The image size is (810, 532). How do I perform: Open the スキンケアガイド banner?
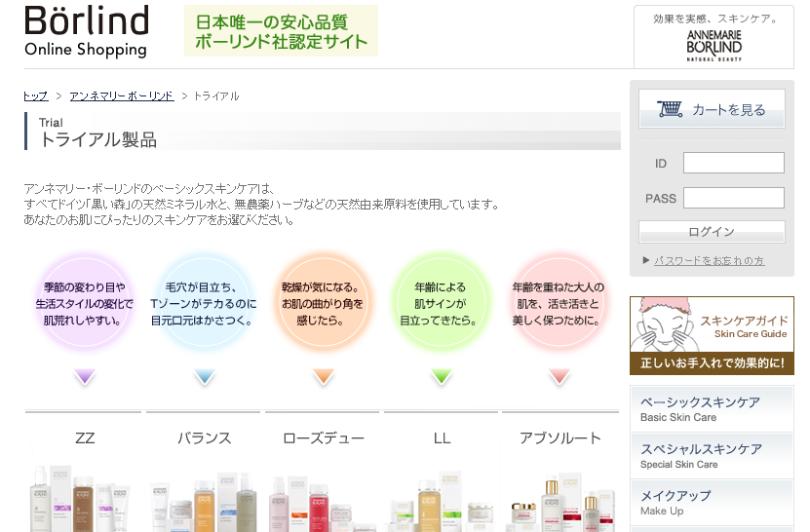point(712,336)
